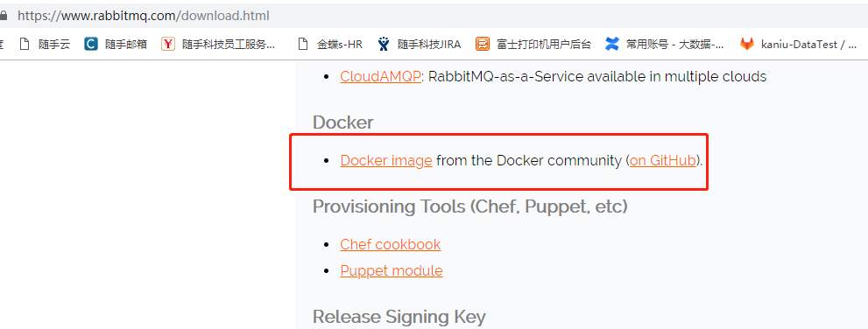
Task: Select the 随手科技JIRA bookmark label
Action: pos(429,45)
